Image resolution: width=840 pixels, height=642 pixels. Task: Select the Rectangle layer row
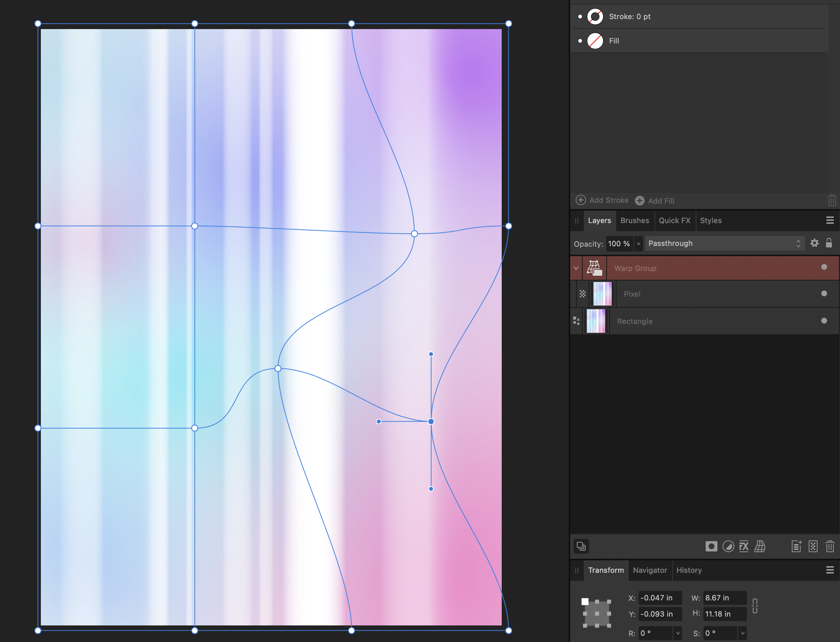coord(704,321)
